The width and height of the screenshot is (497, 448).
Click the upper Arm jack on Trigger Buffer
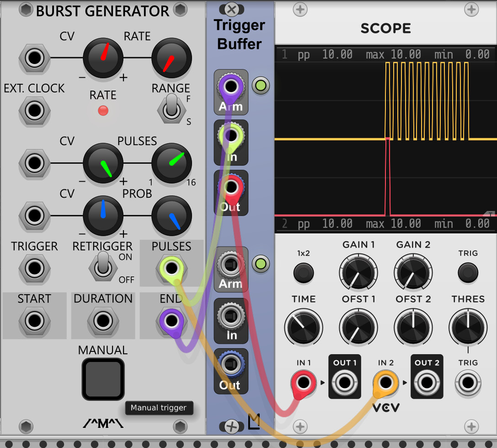[231, 86]
